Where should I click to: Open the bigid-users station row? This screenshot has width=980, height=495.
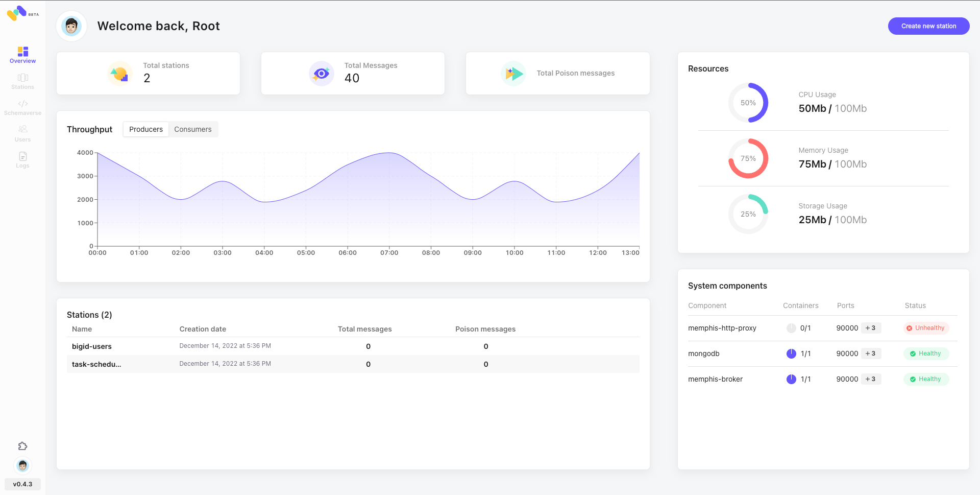[x=92, y=346]
